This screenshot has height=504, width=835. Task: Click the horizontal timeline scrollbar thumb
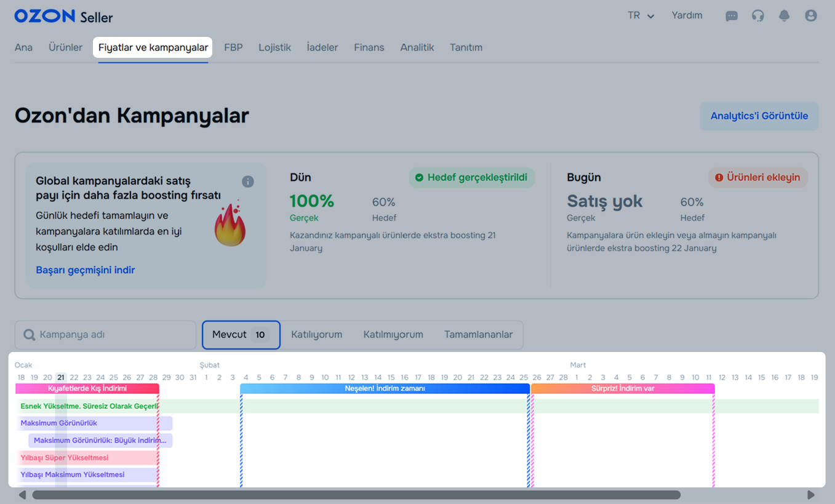click(x=356, y=495)
